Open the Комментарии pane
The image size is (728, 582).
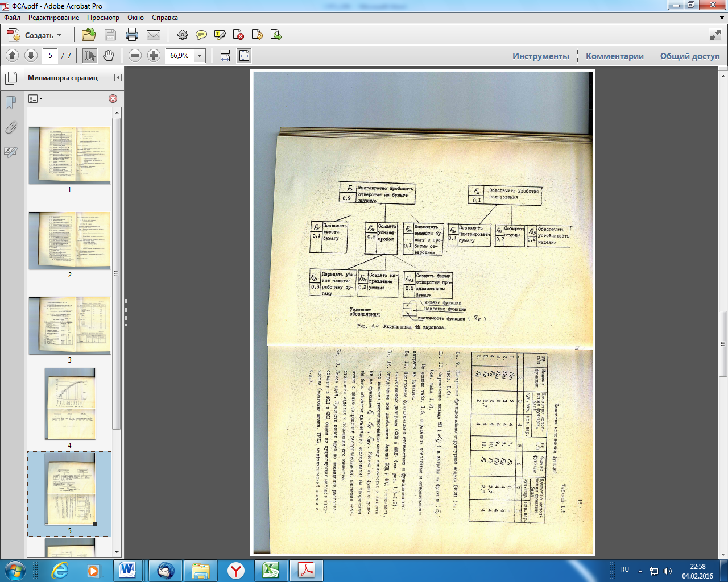615,56
